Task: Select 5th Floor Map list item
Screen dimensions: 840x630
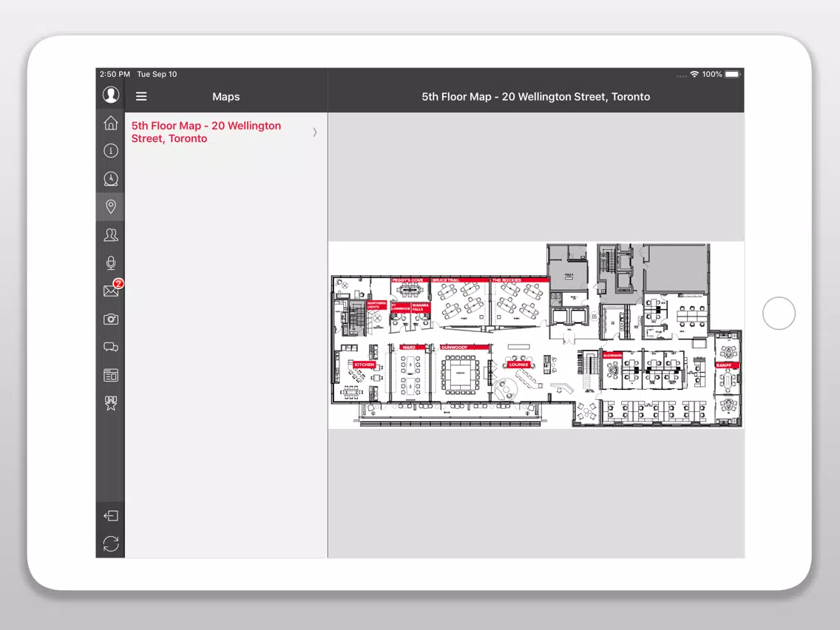Action: coord(226,132)
